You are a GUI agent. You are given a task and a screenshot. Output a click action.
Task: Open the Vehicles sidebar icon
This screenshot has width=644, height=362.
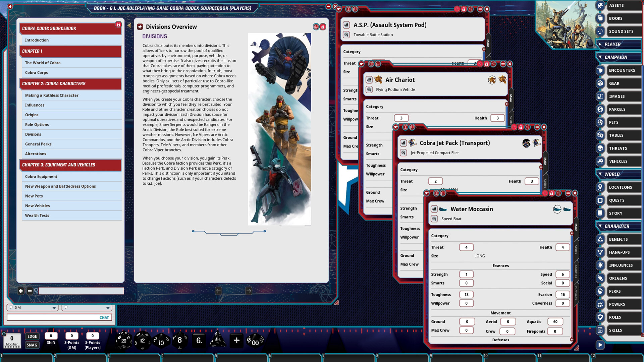click(x=600, y=161)
